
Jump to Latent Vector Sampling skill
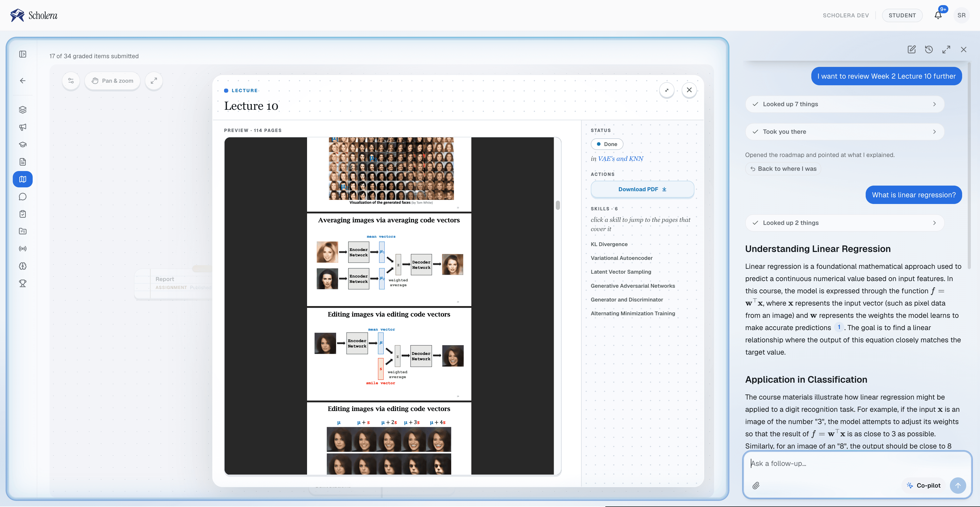[x=620, y=272]
